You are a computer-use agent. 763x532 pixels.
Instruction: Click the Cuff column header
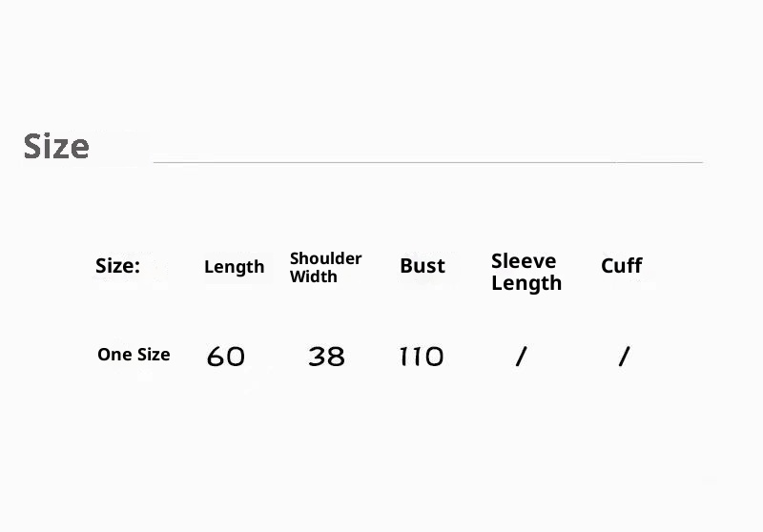point(621,266)
